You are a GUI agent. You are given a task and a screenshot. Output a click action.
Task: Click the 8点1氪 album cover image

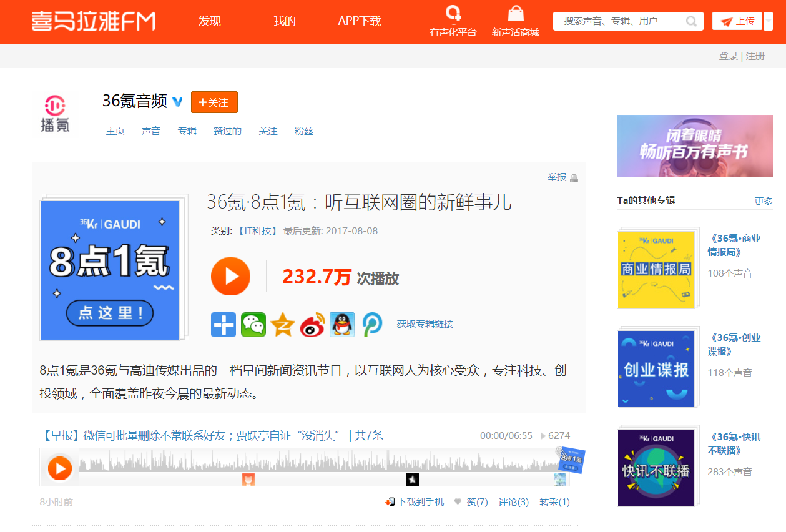point(110,270)
